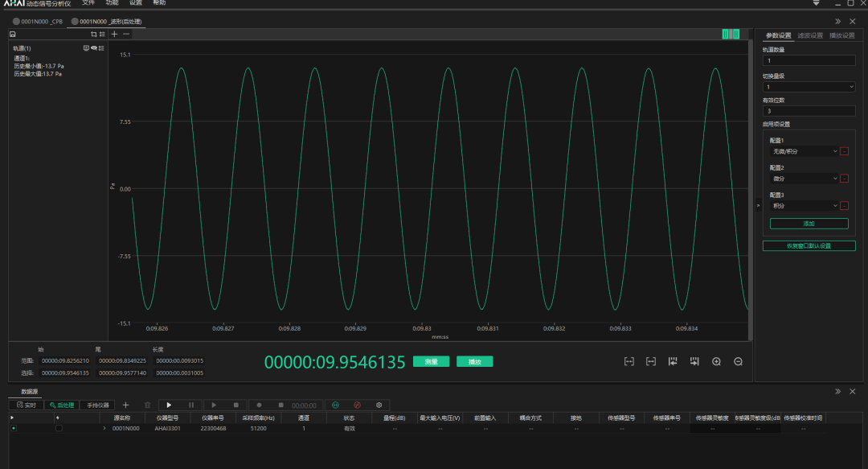This screenshot has width=868, height=469.
Task: Open the 帮助 menu
Action: pyautogui.click(x=159, y=2)
